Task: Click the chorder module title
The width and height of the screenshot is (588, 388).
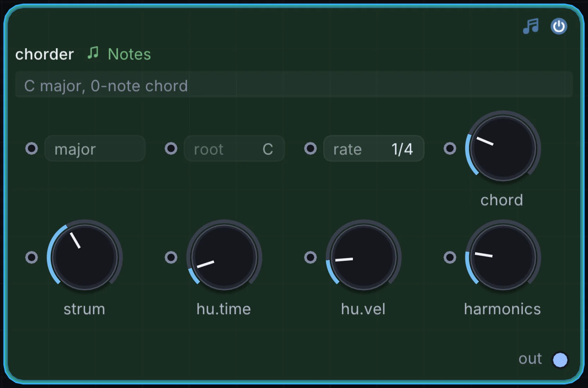Action: tap(44, 54)
